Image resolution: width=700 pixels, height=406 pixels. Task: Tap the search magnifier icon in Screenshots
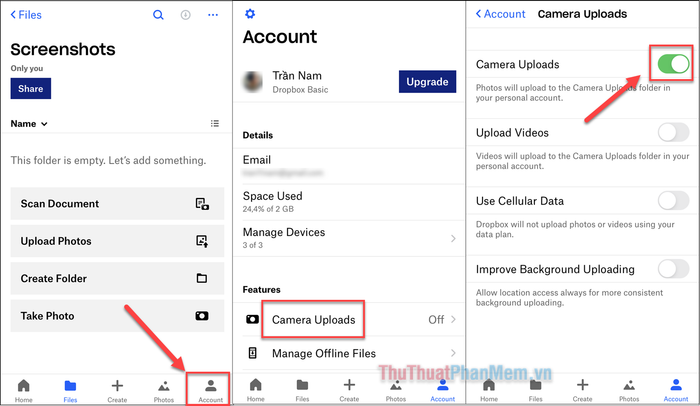click(x=158, y=15)
